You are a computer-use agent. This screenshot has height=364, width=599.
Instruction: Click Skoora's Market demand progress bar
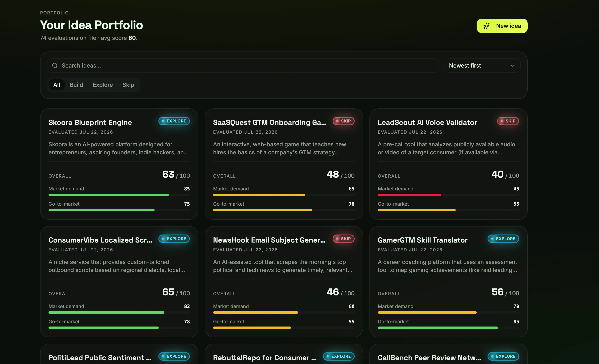tap(119, 195)
